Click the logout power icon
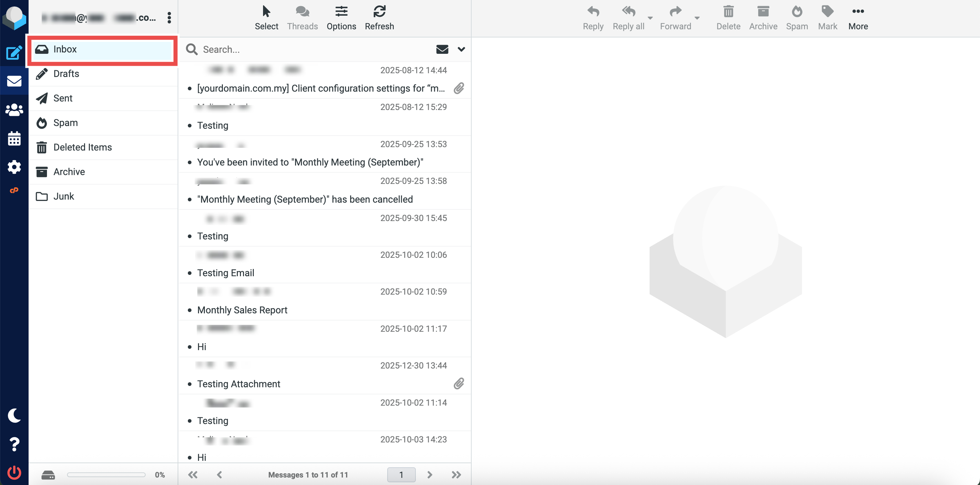 tap(14, 472)
